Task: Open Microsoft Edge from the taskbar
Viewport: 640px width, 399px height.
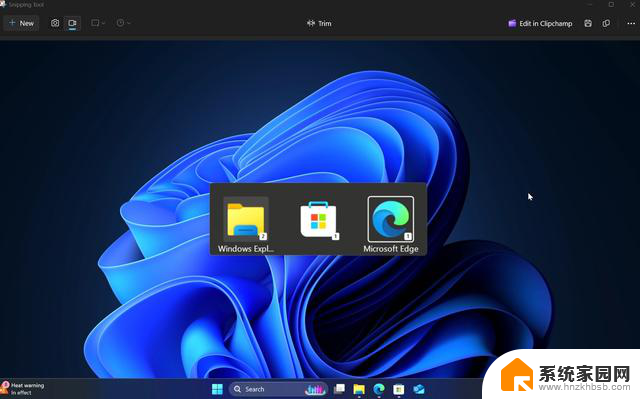Action: (x=379, y=389)
